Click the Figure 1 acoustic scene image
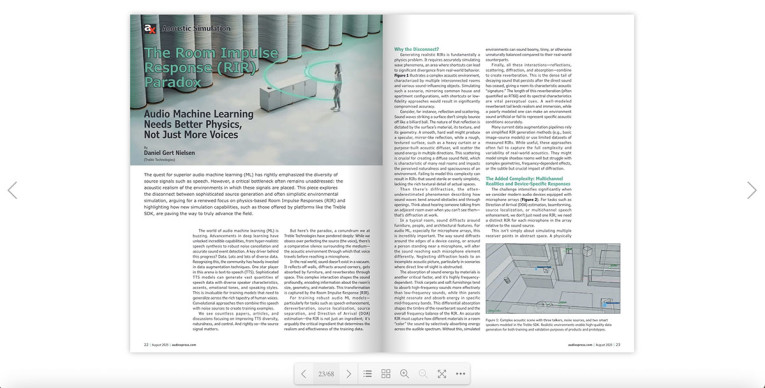This screenshot has width=765, height=388. tap(553, 279)
